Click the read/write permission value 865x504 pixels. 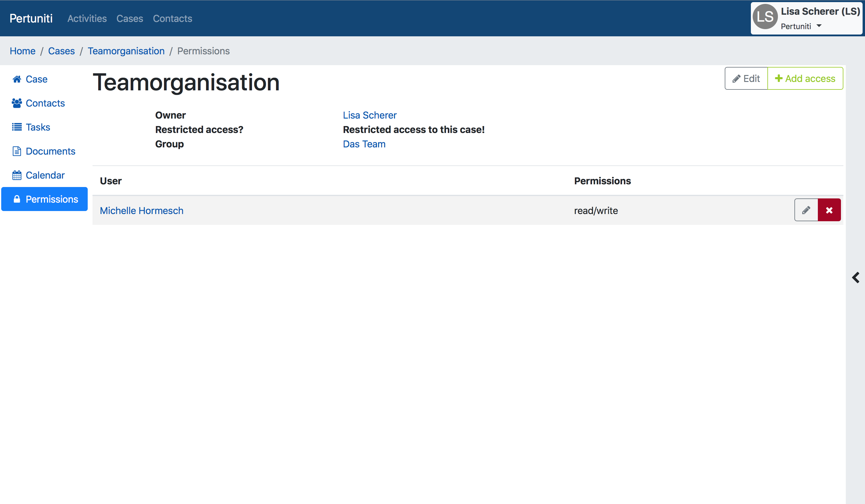596,211
